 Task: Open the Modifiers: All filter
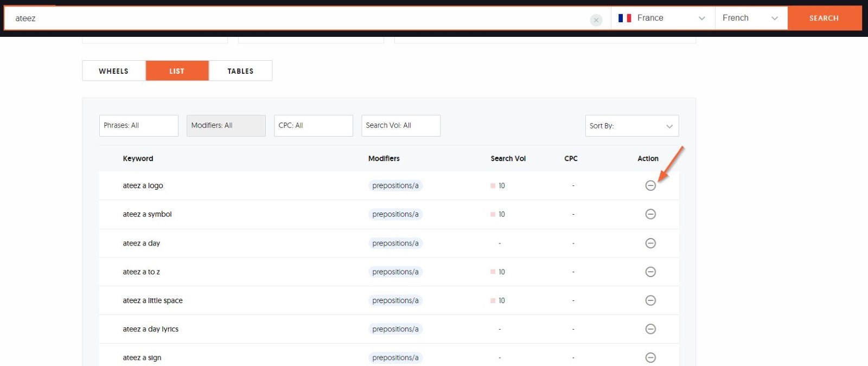[x=226, y=125]
